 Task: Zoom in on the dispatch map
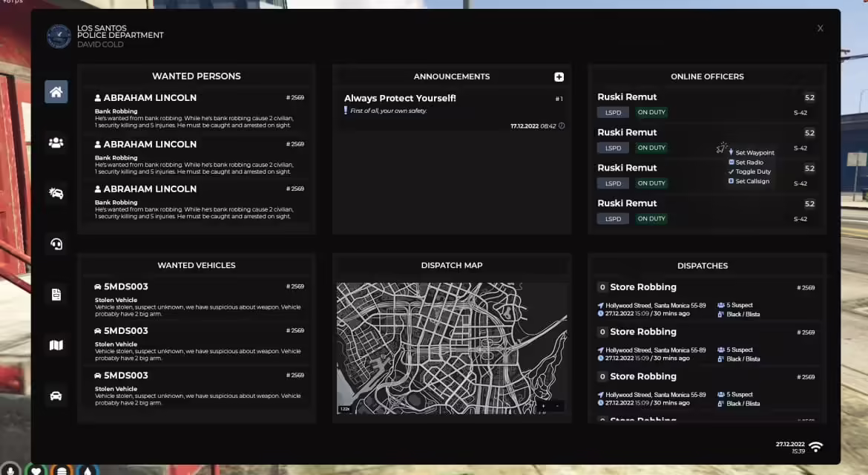coord(544,406)
